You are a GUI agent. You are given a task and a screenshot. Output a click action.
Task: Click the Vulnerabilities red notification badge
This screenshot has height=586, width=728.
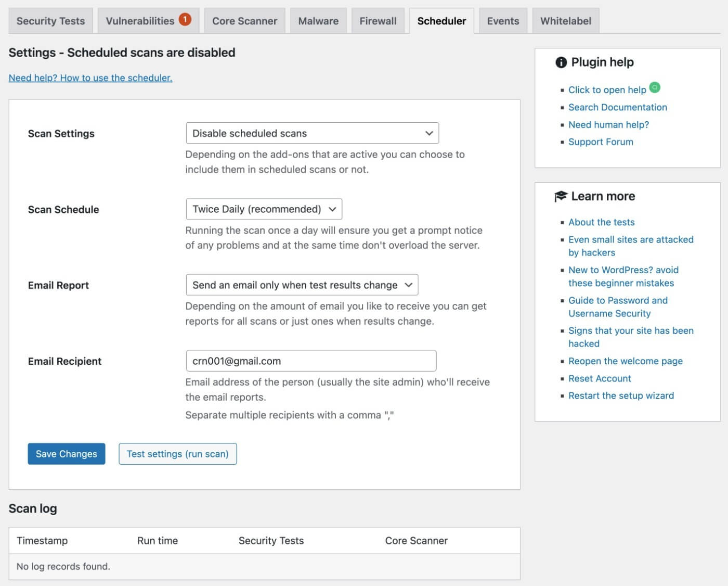[x=185, y=19]
